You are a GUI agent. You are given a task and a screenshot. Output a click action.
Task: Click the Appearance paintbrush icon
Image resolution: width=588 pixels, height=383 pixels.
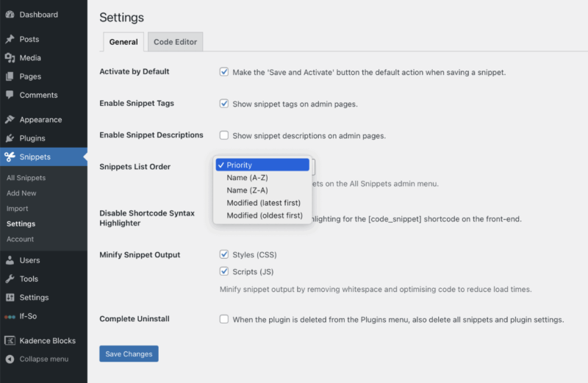(10, 120)
